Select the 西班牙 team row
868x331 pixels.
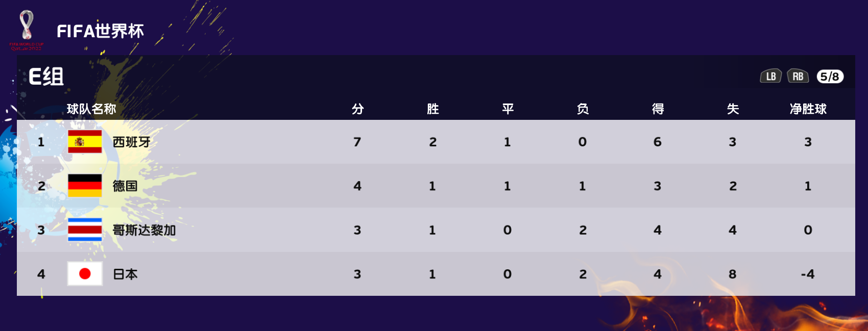point(436,142)
